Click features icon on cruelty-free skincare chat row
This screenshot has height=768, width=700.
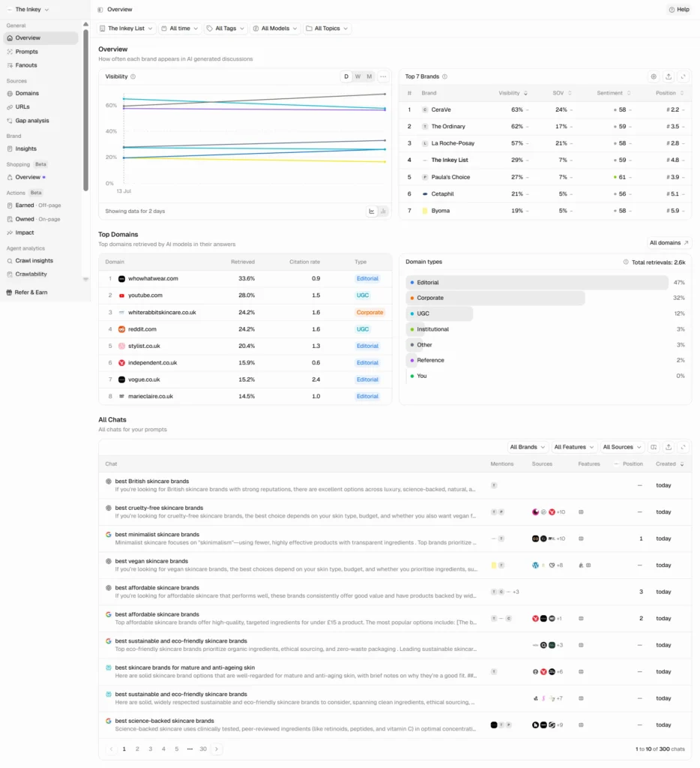point(581,511)
